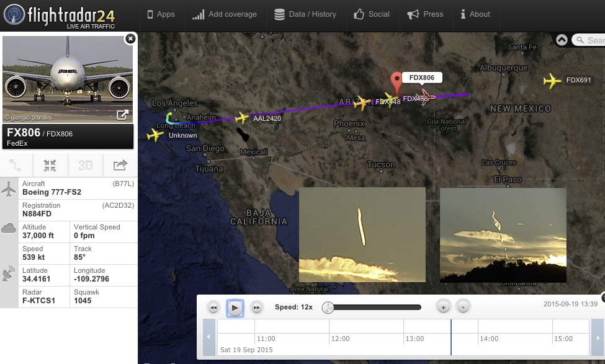This screenshot has height=364, width=605.
Task: Select the AAL2420 plane icon
Action: (242, 118)
